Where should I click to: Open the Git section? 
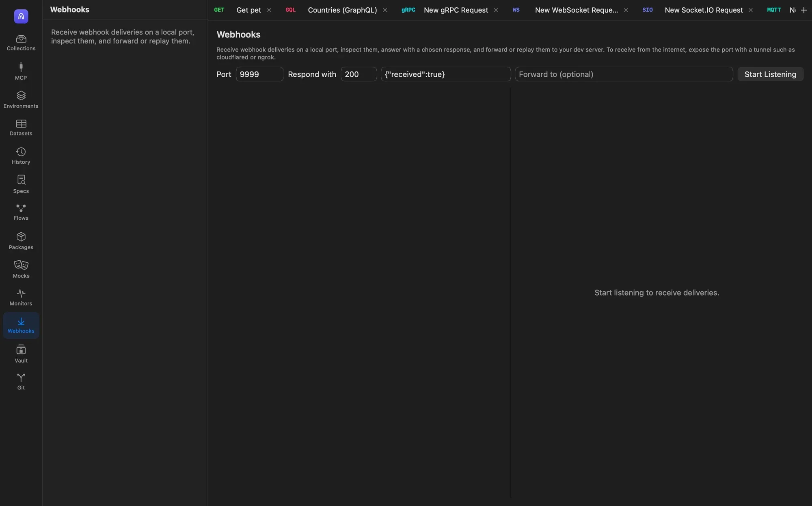21,382
